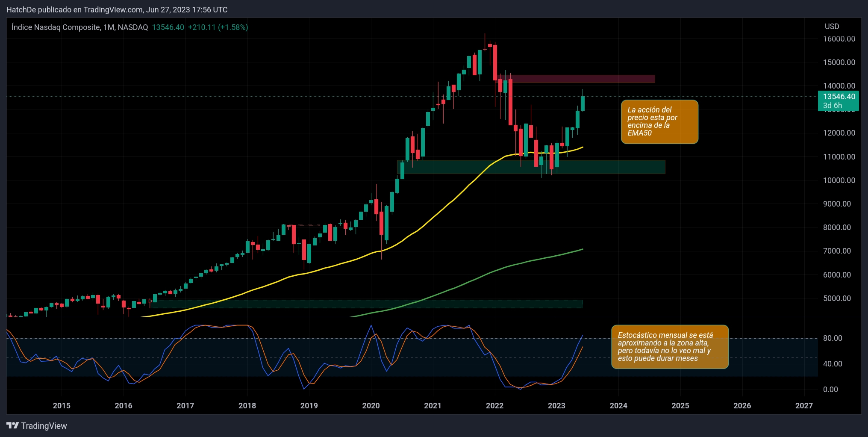Click the change value +210.11 (+1.58%)
868x437 pixels.
(218, 27)
